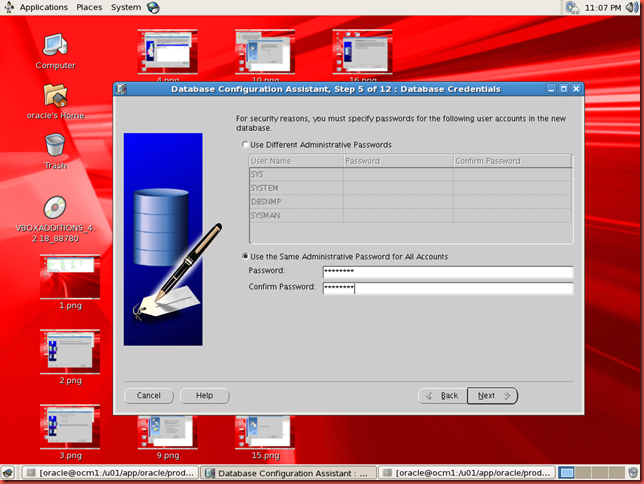Click the User Name column header

(296, 161)
